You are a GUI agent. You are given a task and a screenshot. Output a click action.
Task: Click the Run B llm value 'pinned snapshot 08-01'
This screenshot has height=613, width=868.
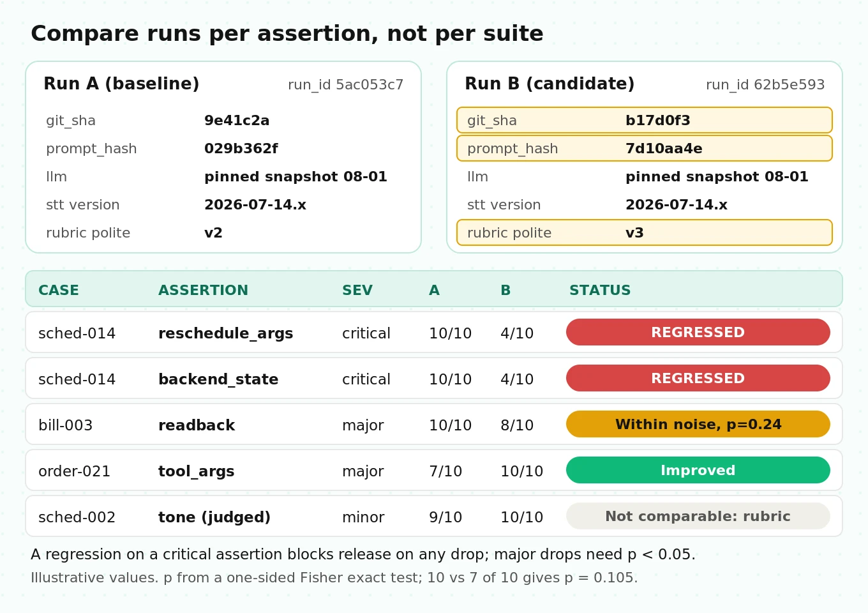(717, 177)
